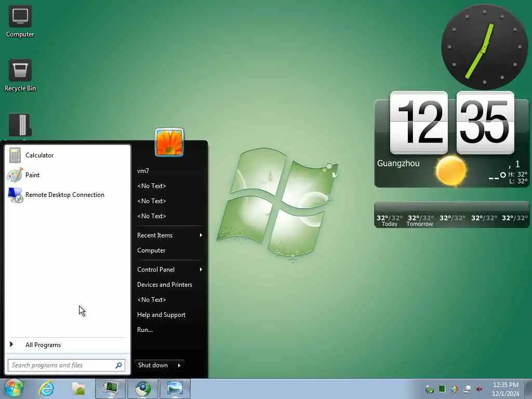Open the taskbar clock showing 12:35 PM
532x399 pixels.
click(506, 389)
